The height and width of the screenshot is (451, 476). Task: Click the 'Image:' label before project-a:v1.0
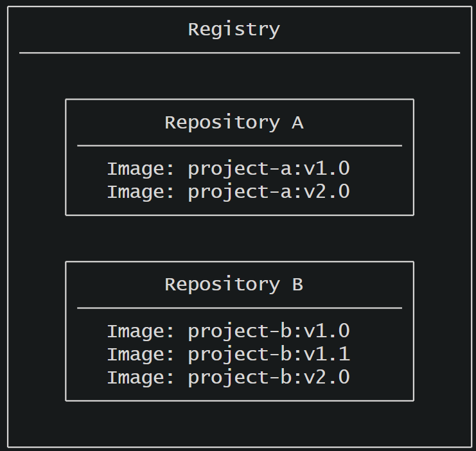(141, 169)
